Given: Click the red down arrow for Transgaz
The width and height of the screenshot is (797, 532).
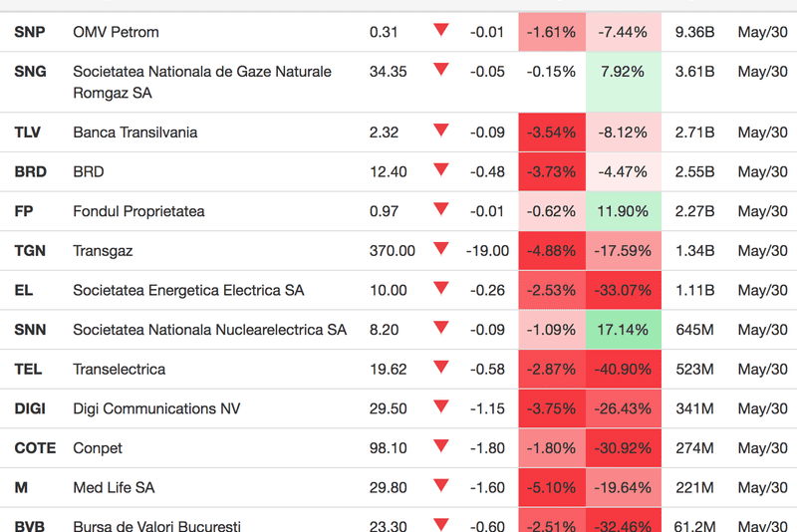Looking at the screenshot, I should pyautogui.click(x=440, y=249).
